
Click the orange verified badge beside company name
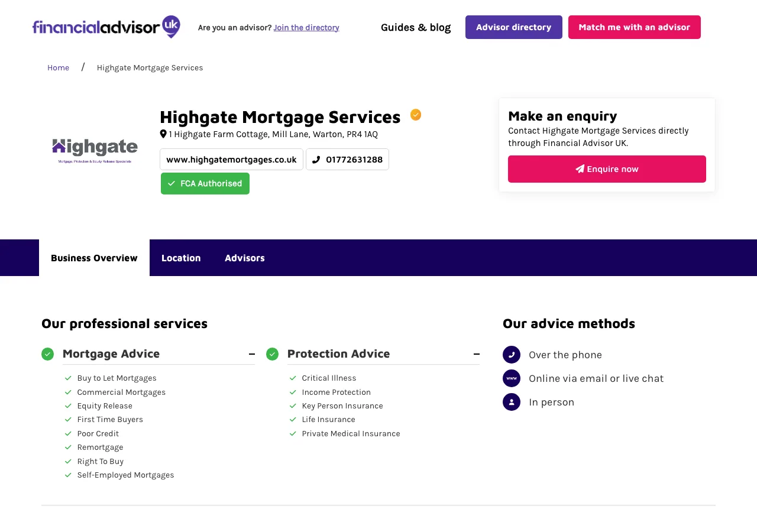[x=416, y=114]
